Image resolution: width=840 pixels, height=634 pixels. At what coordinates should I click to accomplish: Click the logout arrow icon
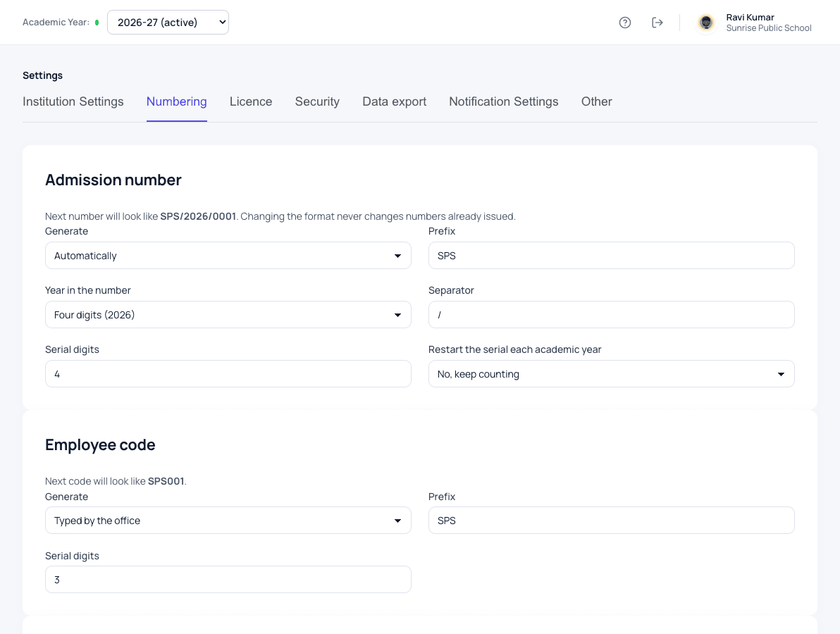[x=657, y=23]
